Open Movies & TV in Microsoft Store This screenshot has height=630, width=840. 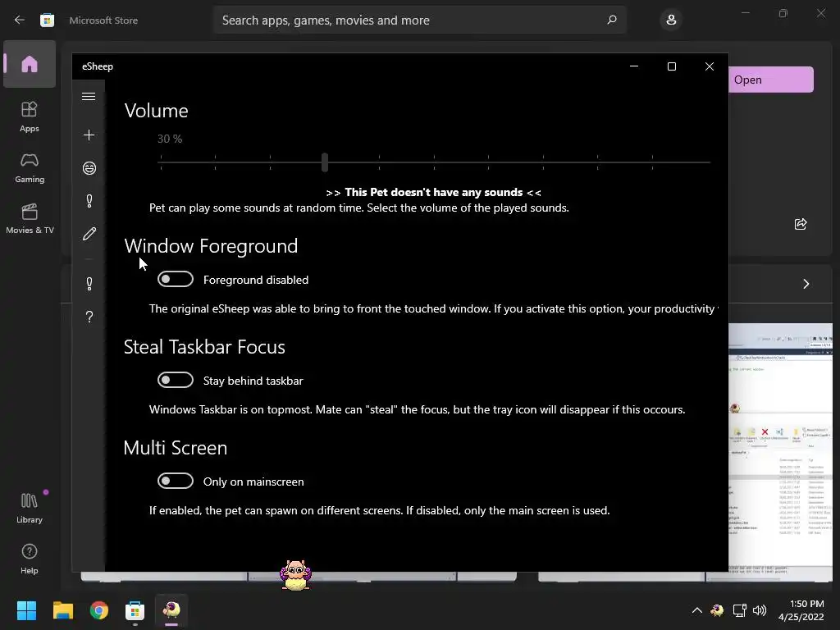pyautogui.click(x=30, y=218)
